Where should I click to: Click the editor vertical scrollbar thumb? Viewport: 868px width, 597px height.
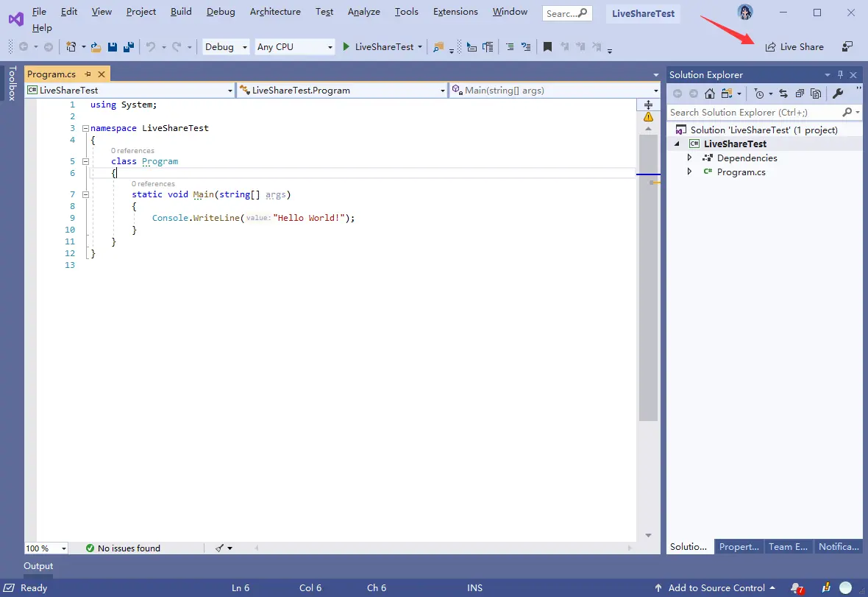tap(648, 277)
